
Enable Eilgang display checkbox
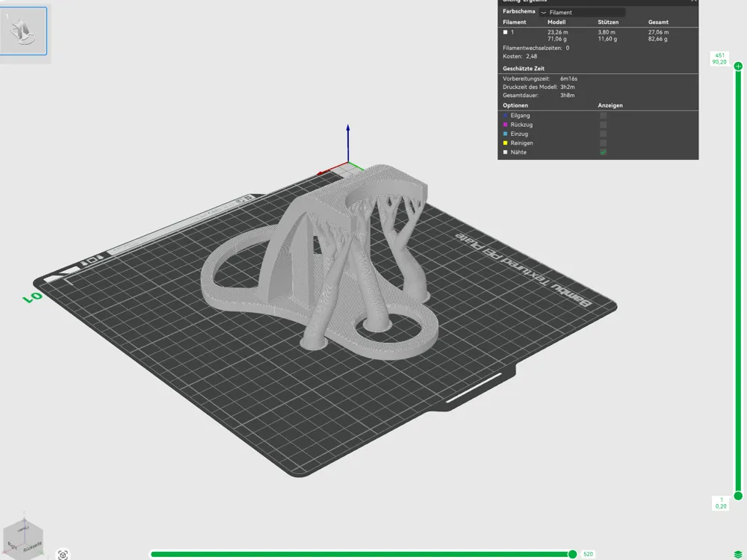pyautogui.click(x=603, y=115)
